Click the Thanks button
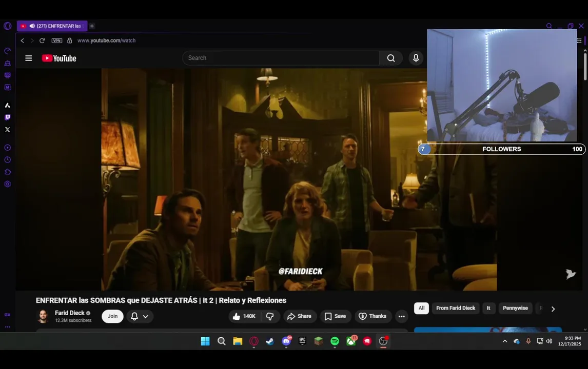The width and height of the screenshot is (588, 369). click(373, 316)
